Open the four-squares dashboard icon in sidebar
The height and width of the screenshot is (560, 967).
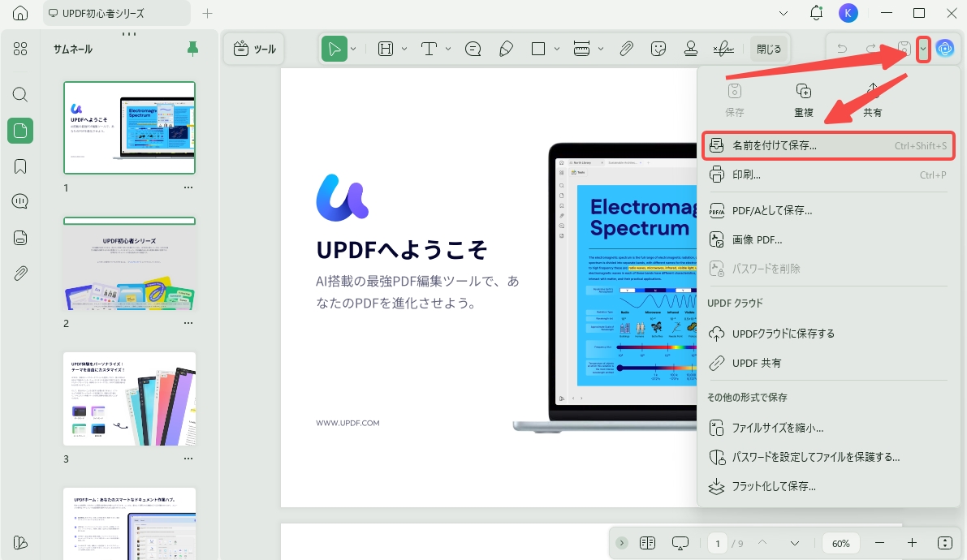tap(20, 49)
